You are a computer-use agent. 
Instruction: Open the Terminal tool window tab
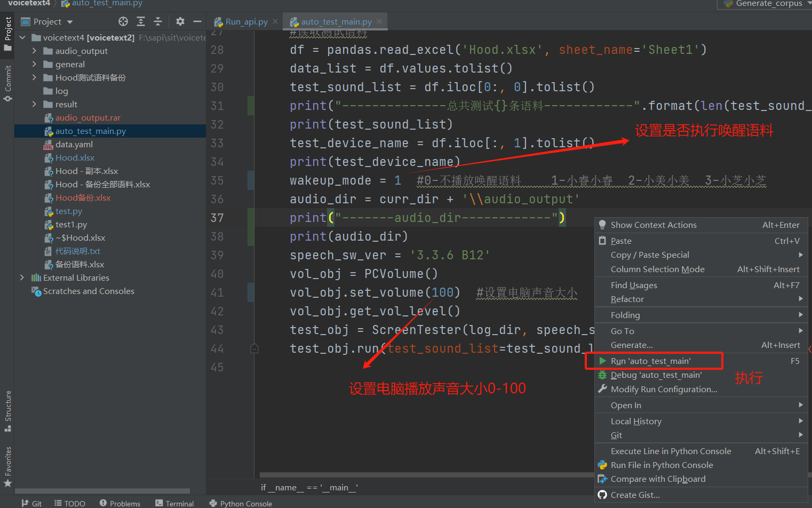pos(174,503)
